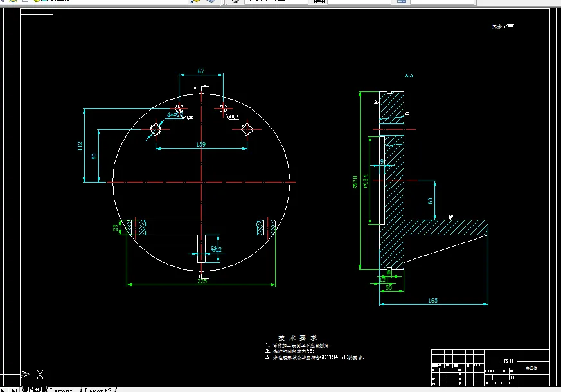The height and width of the screenshot is (392, 561).
Task: Click next layout tab scroll arrow
Action: tap(3, 390)
